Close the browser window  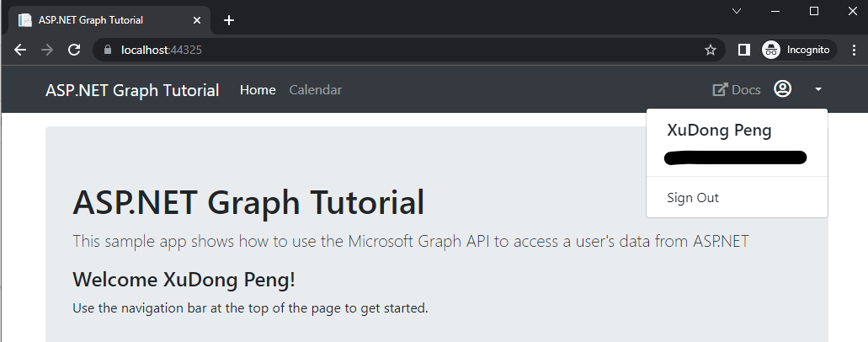853,11
